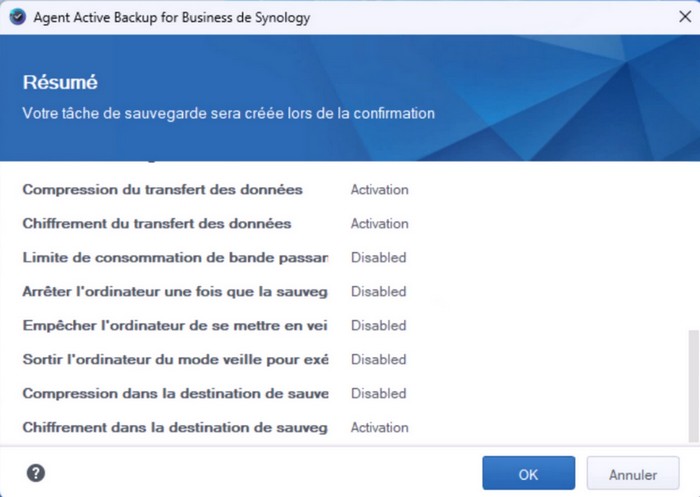Click the Sortir l'ordinateur du mode veille label
The height and width of the screenshot is (497, 700).
click(x=175, y=360)
